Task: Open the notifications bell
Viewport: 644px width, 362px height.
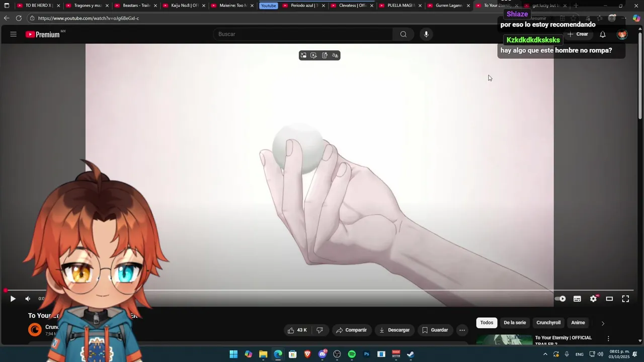Action: 602,34
